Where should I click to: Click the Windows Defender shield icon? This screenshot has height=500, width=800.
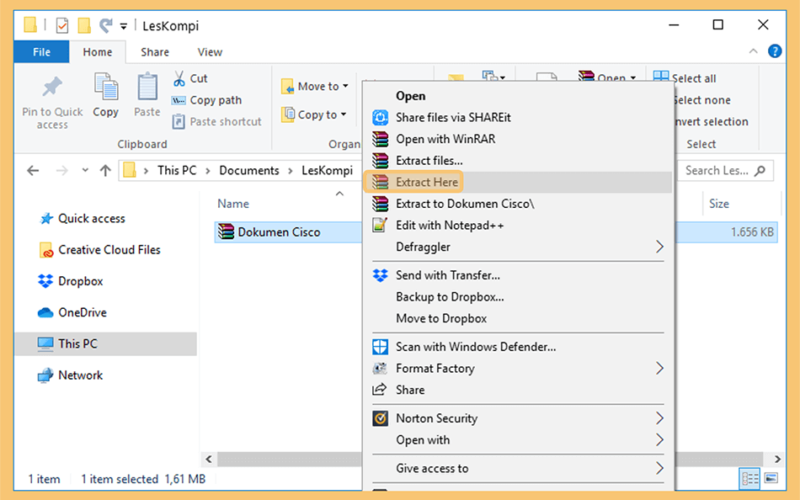coord(380,347)
